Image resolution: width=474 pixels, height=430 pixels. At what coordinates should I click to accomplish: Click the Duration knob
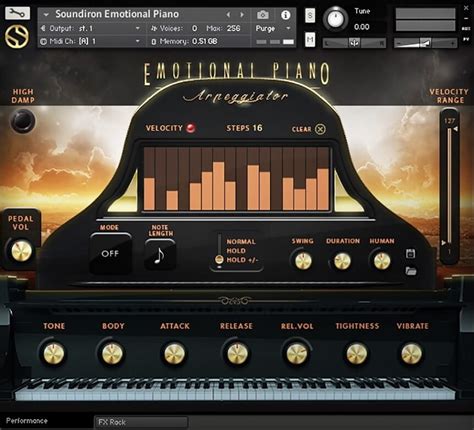click(x=342, y=261)
